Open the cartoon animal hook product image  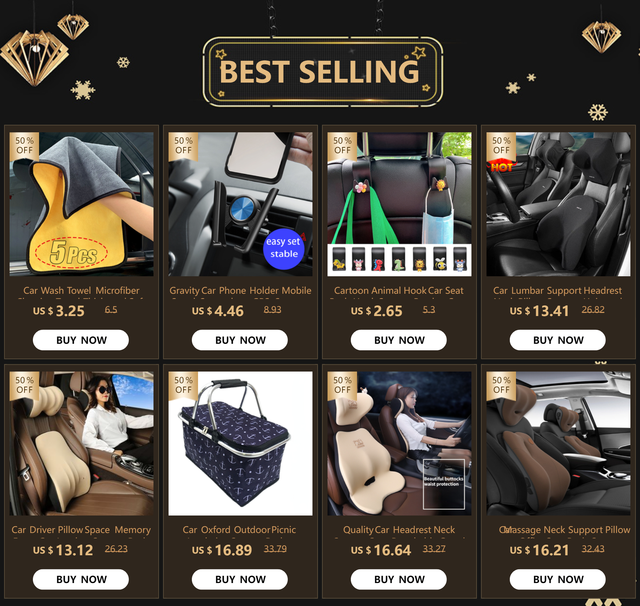point(399,204)
